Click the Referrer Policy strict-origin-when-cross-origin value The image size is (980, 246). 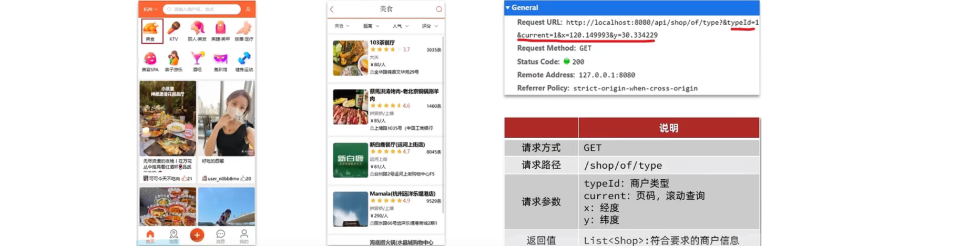pyautogui.click(x=635, y=88)
